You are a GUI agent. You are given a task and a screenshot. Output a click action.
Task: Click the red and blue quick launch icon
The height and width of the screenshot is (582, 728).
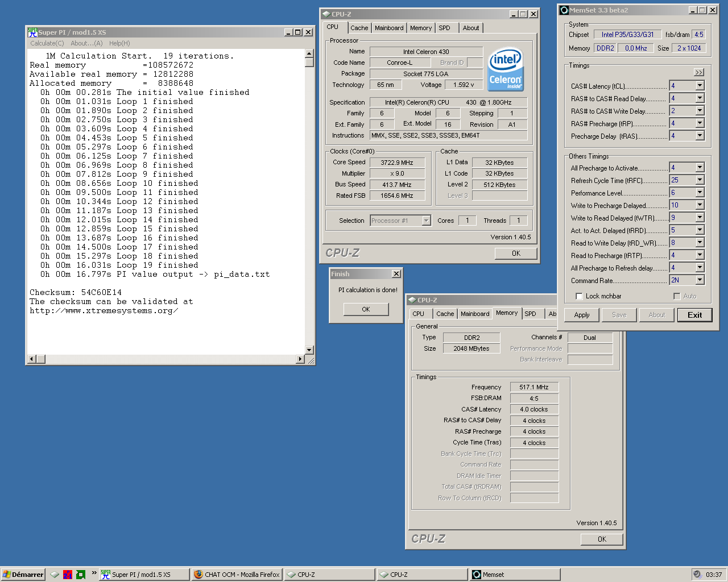point(68,575)
